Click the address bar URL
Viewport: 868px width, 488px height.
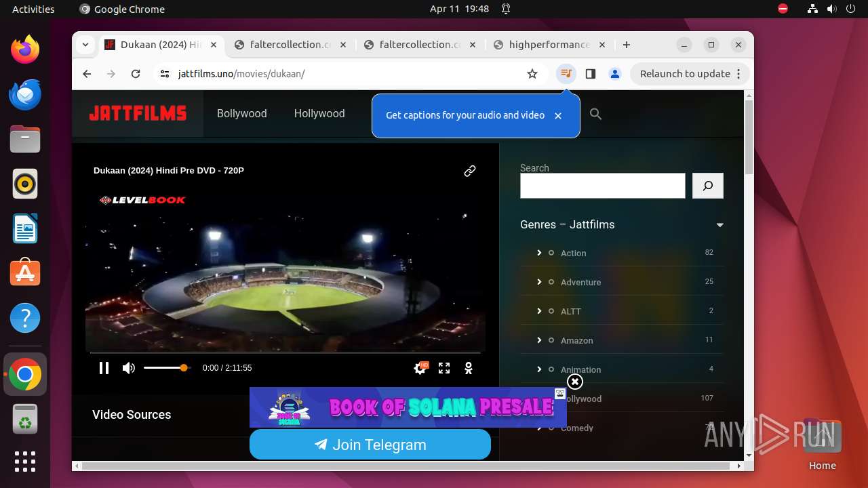click(x=241, y=74)
